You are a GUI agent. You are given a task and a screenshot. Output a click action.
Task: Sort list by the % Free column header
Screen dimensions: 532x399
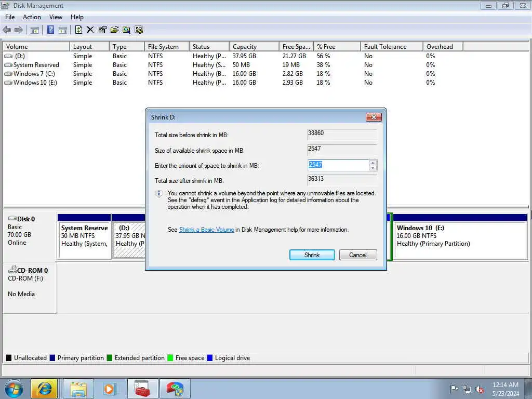click(337, 46)
